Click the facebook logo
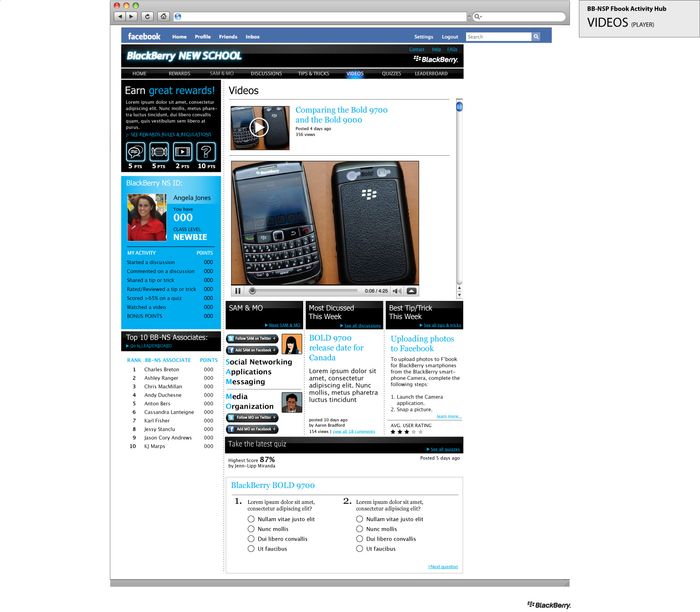Screen dimensions: 700x612 click(x=144, y=36)
